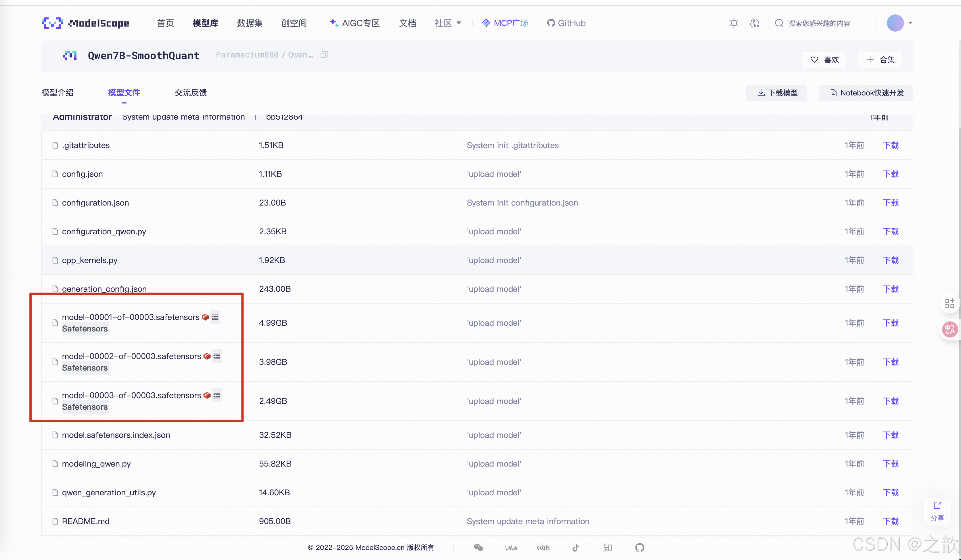961x560 pixels.
Task: Click the file icon beside README.md
Action: click(55, 521)
